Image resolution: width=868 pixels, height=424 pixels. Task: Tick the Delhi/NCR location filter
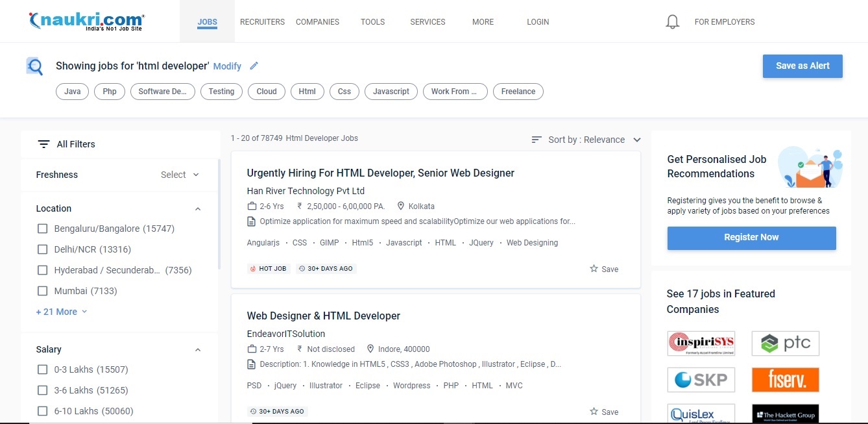click(43, 249)
